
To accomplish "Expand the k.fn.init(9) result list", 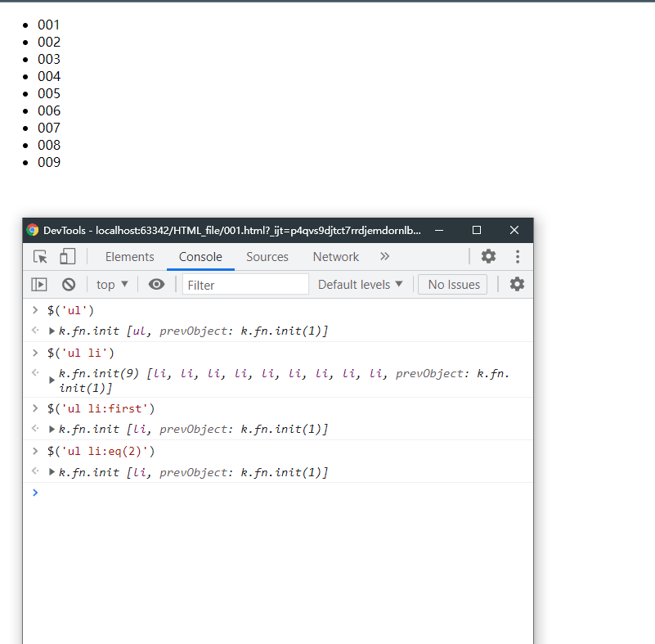I will 53,381.
